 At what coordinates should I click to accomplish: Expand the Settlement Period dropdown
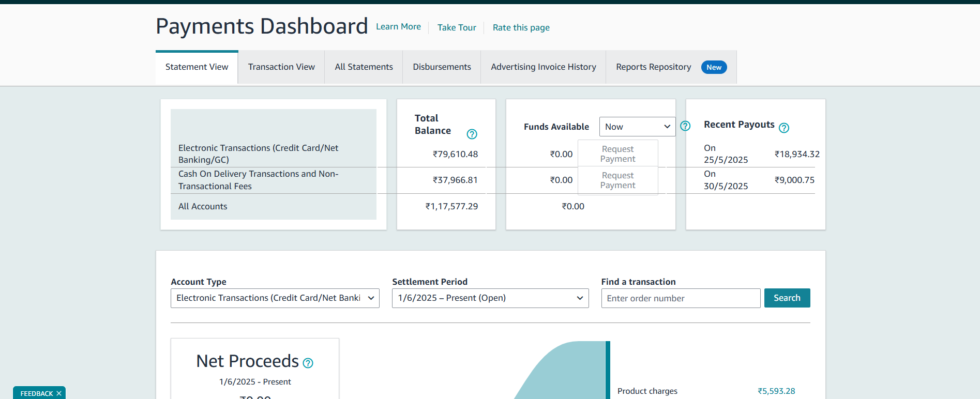tap(490, 298)
